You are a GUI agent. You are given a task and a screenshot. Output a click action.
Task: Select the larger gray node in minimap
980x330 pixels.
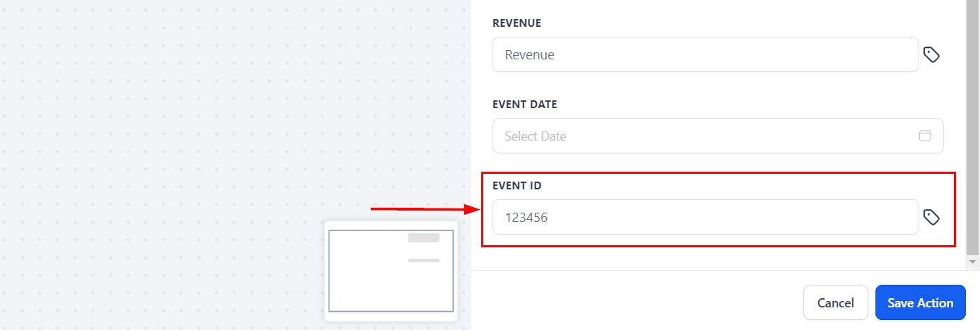tap(424, 237)
